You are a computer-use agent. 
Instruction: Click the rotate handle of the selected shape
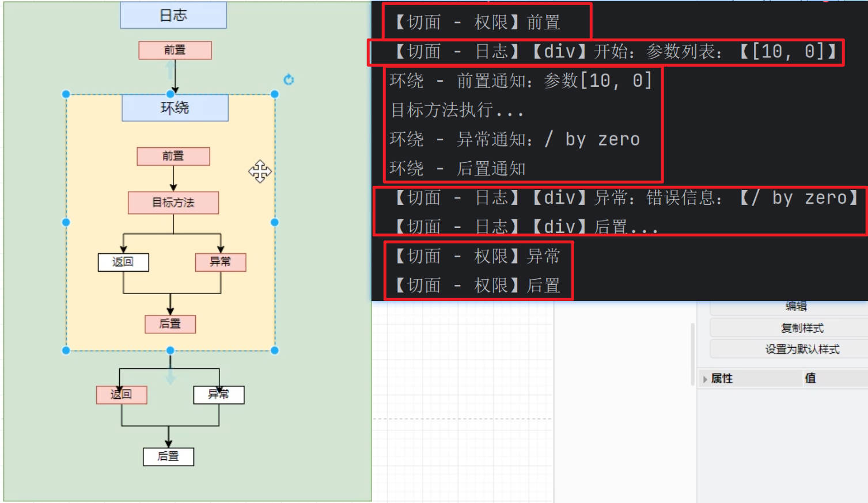pos(289,79)
